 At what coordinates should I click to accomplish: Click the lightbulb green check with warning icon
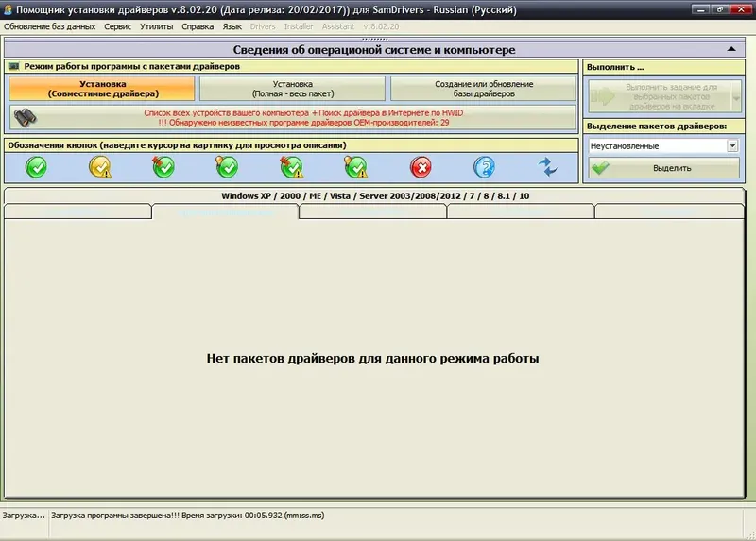pyautogui.click(x=356, y=167)
